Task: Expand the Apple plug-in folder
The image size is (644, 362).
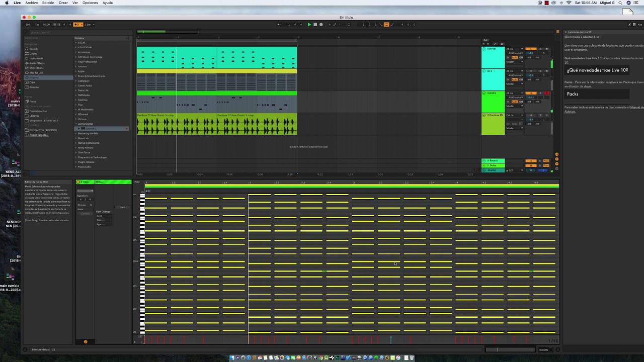Action: [x=76, y=71]
